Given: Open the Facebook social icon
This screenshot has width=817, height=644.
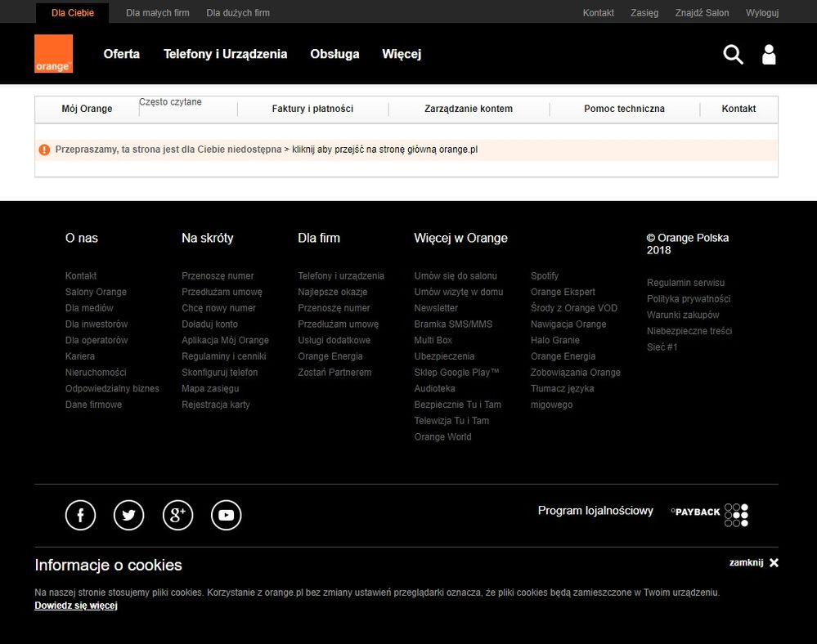Looking at the screenshot, I should pos(80,515).
